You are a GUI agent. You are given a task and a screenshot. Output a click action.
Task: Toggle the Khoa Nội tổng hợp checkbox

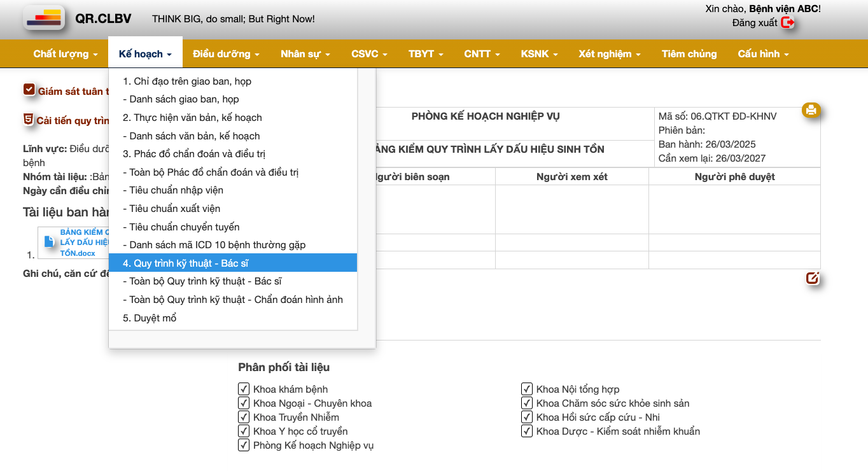[527, 389]
